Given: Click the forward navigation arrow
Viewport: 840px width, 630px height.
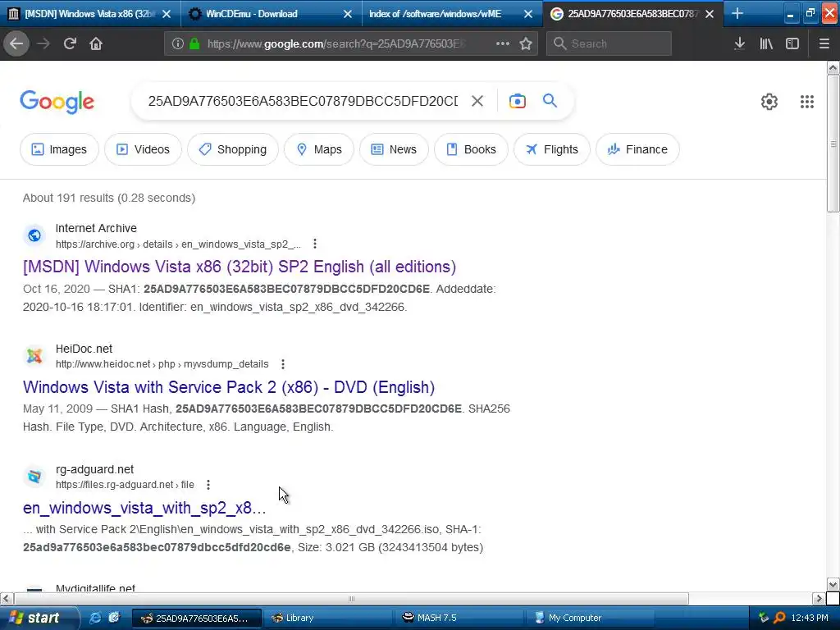Looking at the screenshot, I should pos(43,43).
